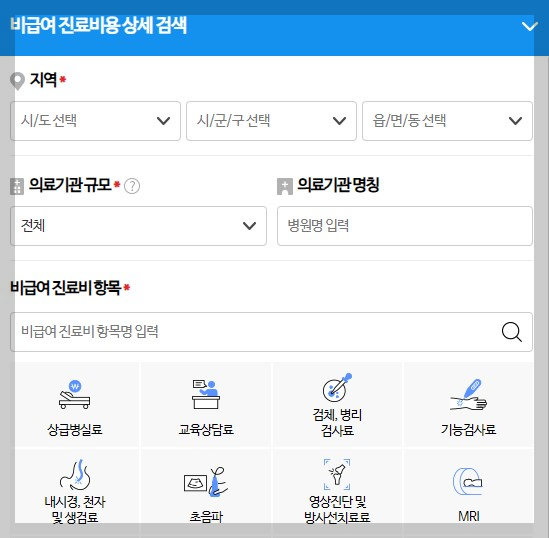Click the magnifier search icon
This screenshot has width=549, height=538.
512,332
